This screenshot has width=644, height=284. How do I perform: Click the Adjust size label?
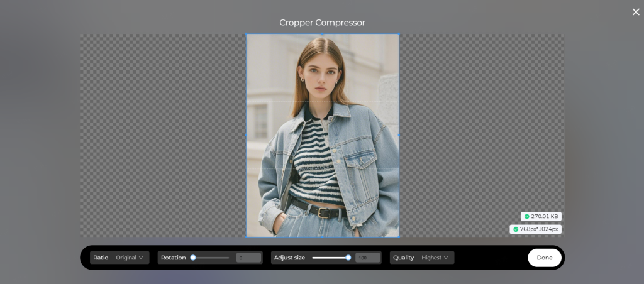[289, 258]
